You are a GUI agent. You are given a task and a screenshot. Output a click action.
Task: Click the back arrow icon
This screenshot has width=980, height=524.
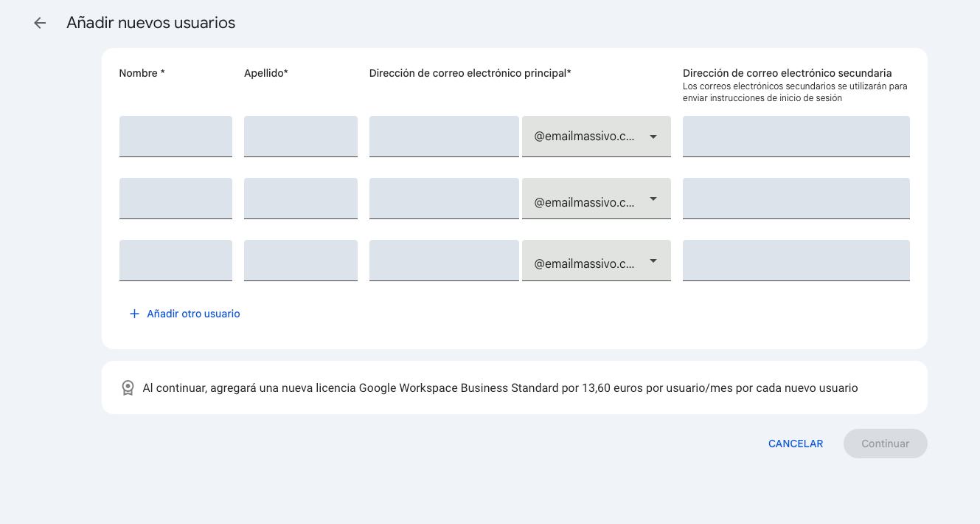pyautogui.click(x=40, y=23)
